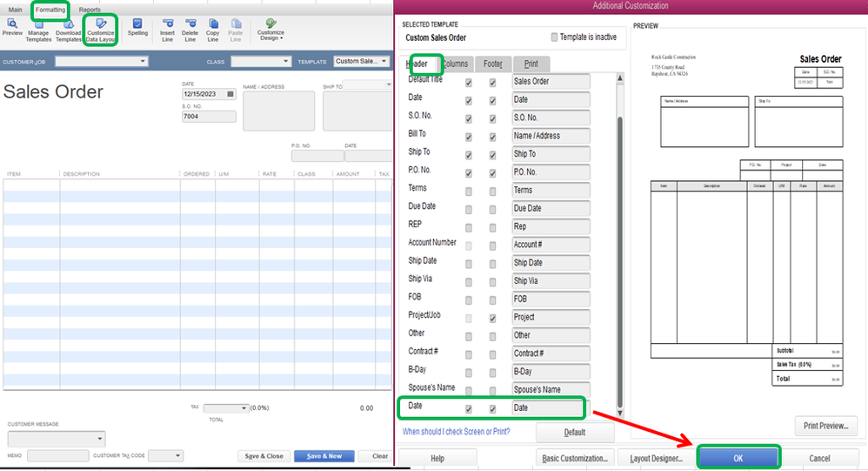Edit the Name / Address title field

(x=551, y=136)
